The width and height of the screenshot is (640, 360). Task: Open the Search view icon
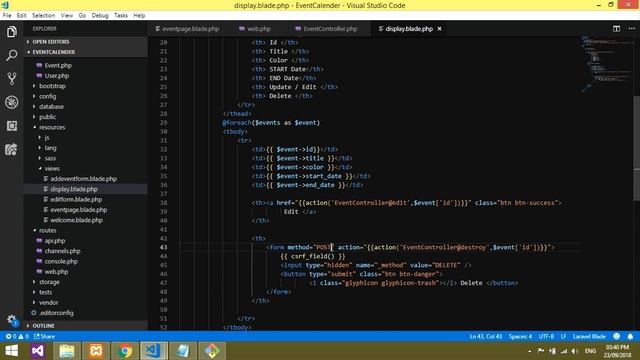click(11, 55)
